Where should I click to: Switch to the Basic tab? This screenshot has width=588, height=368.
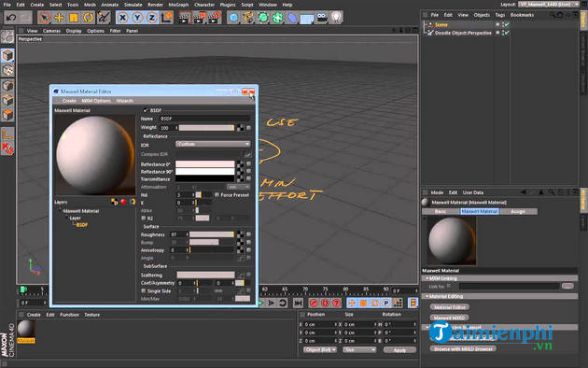[441, 212]
